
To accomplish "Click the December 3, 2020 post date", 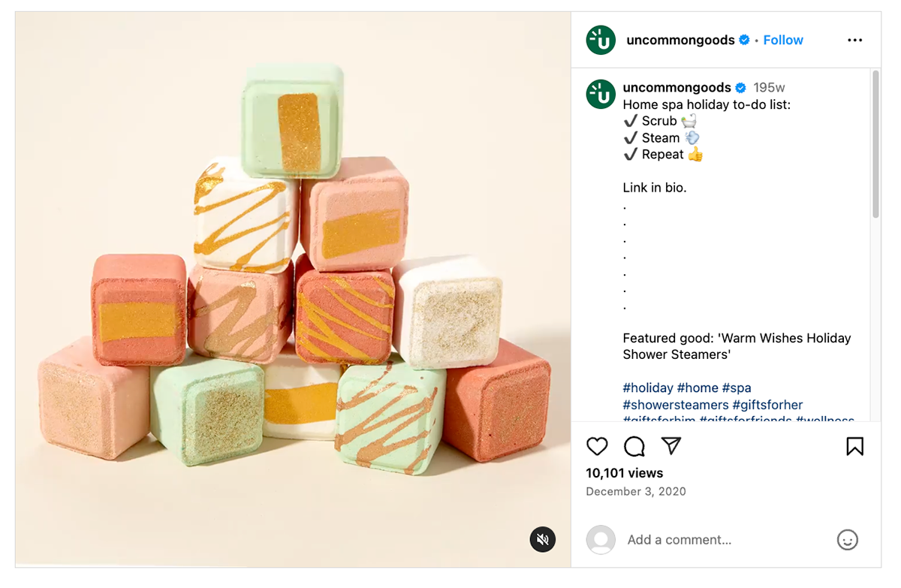I will click(x=635, y=492).
